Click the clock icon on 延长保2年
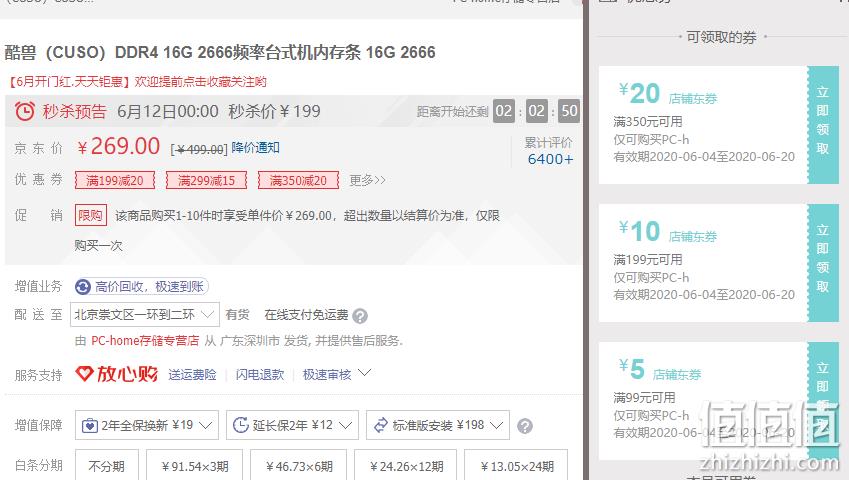The width and height of the screenshot is (849, 480). (x=240, y=425)
